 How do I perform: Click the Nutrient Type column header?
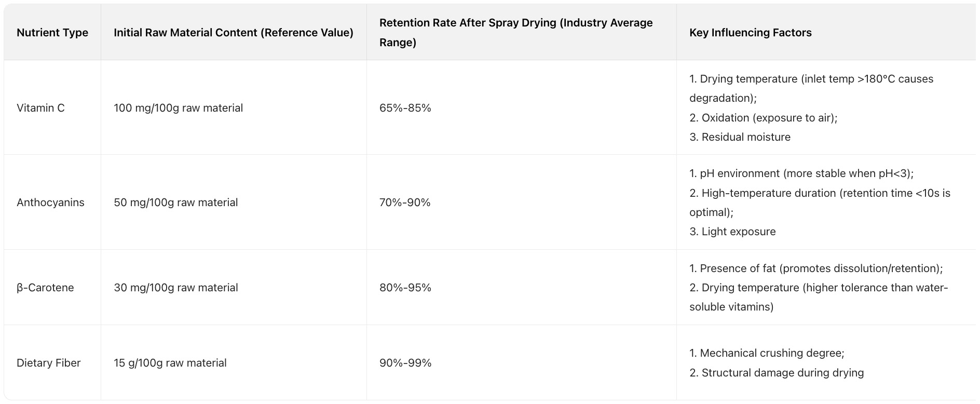click(x=52, y=33)
